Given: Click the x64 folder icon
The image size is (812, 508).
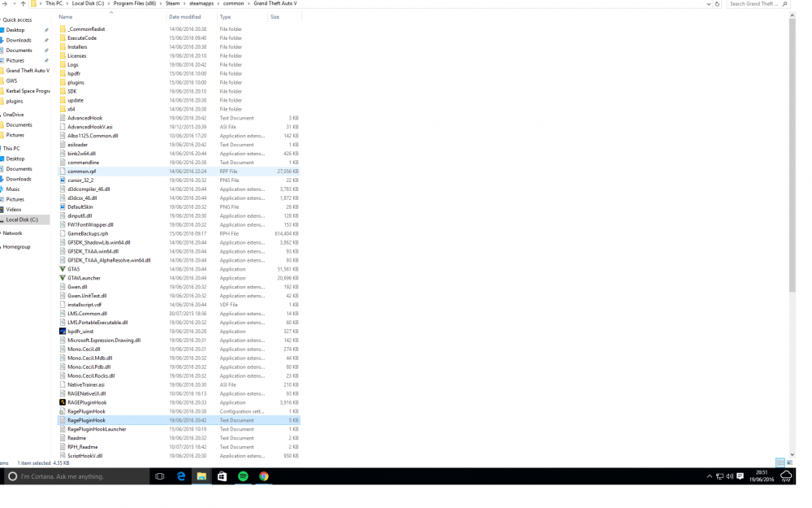Looking at the screenshot, I should click(63, 109).
